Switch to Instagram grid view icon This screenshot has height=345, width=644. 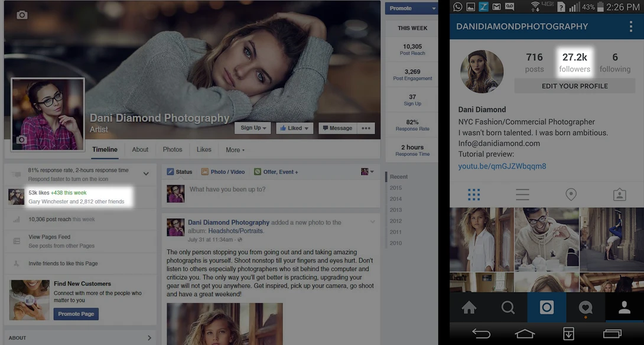[474, 194]
